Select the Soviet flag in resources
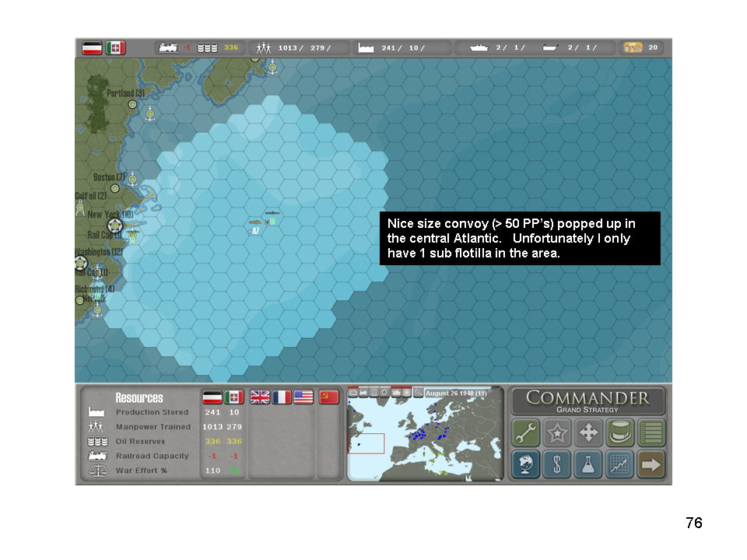Viewport: 747px width, 560px height. tap(329, 397)
